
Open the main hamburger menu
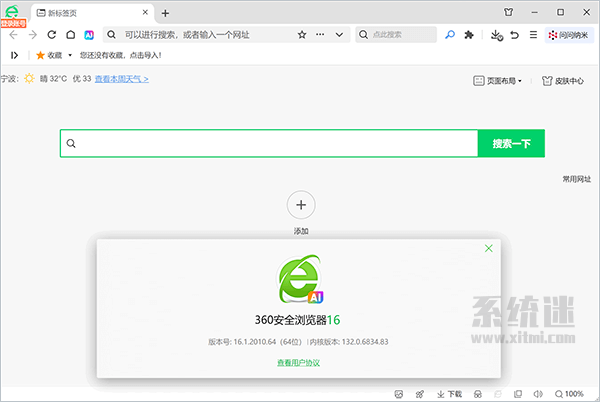pos(532,34)
